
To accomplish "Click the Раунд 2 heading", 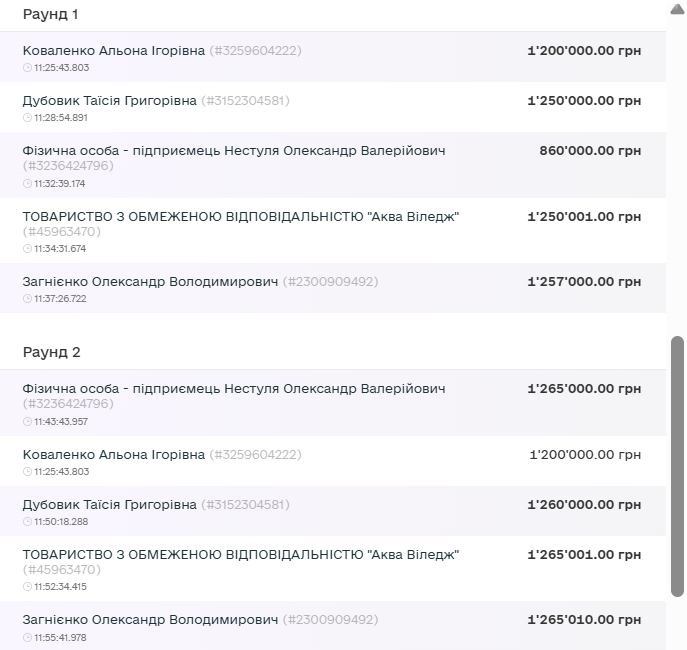I will 52,353.
